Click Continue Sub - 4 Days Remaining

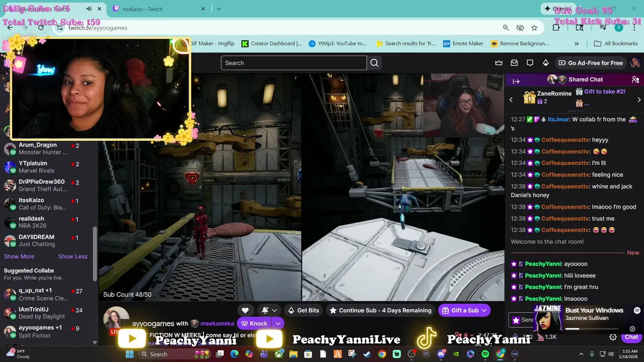380,310
